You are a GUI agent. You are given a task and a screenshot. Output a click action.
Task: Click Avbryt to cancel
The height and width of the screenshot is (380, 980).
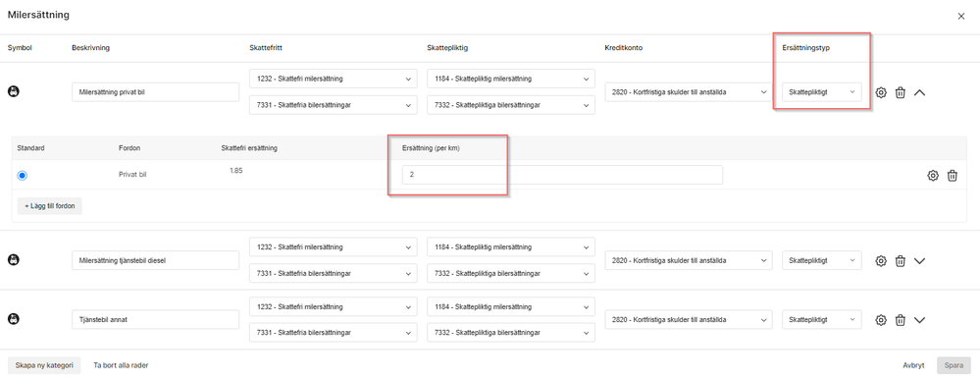point(913,365)
